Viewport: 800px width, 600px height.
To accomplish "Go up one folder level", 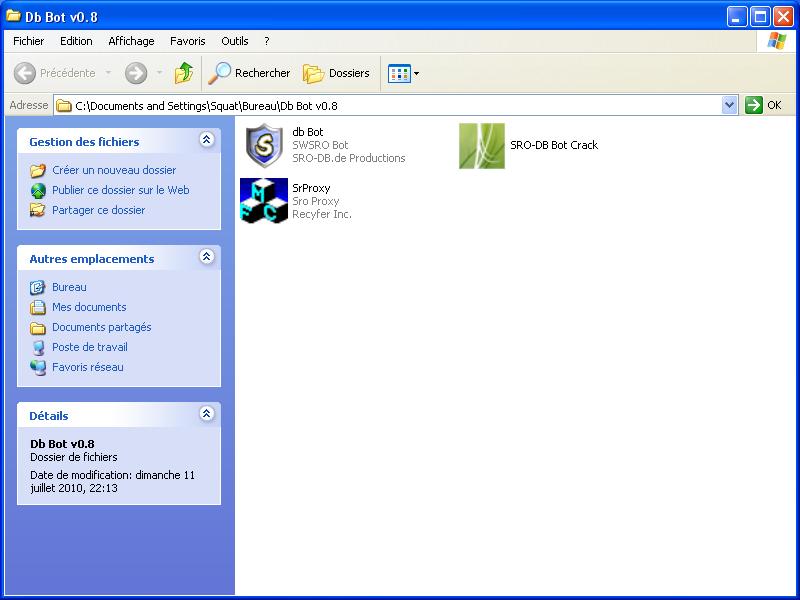I will tap(184, 73).
